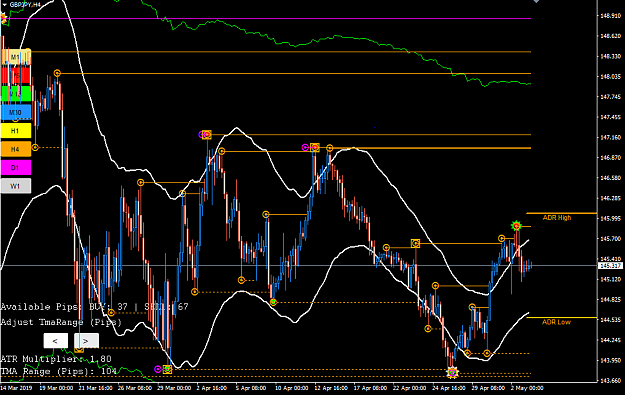Viewport: 625px width, 395px height.
Task: Click the 14 Mar 2019 date label
Action: pyautogui.click(x=16, y=388)
